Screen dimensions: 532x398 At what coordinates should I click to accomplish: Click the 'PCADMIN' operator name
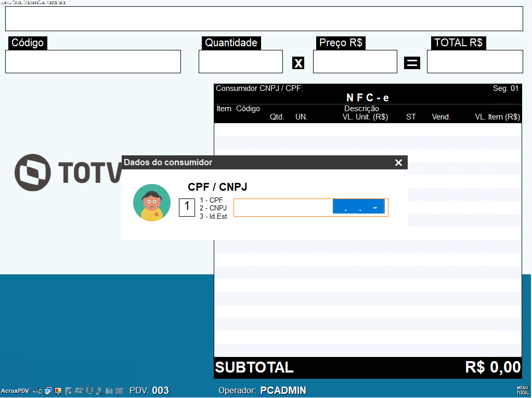tap(283, 391)
